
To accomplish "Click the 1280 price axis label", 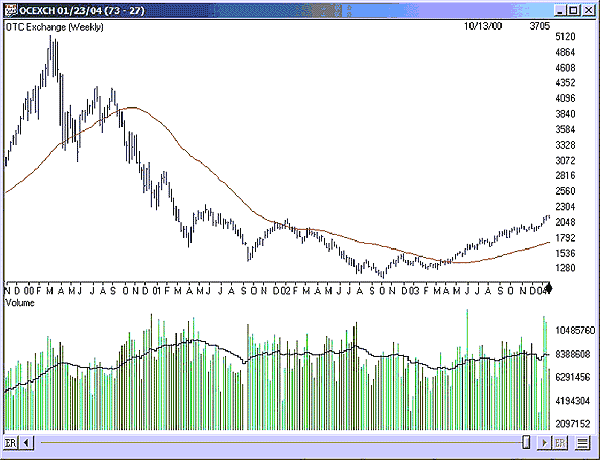I will click(565, 268).
